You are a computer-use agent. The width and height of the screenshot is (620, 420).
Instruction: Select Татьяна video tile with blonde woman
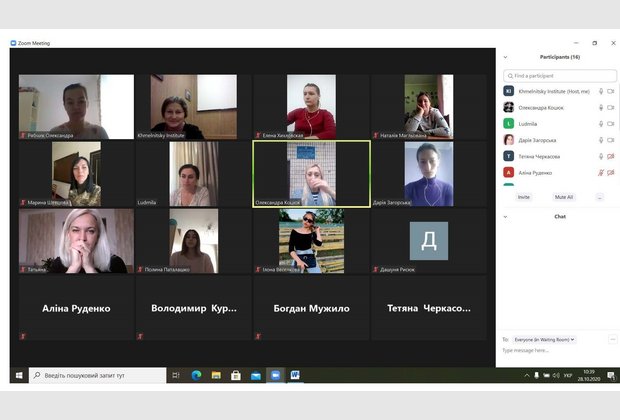click(76, 241)
